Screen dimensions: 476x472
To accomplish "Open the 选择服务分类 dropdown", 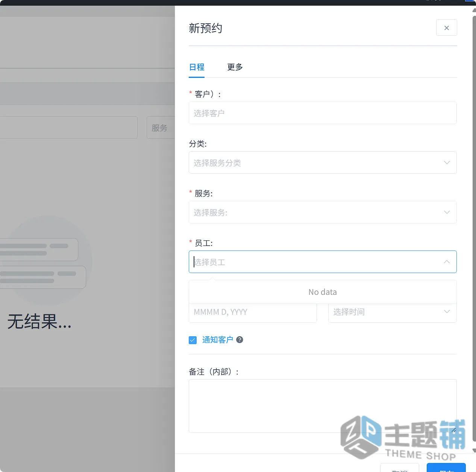I will (323, 162).
